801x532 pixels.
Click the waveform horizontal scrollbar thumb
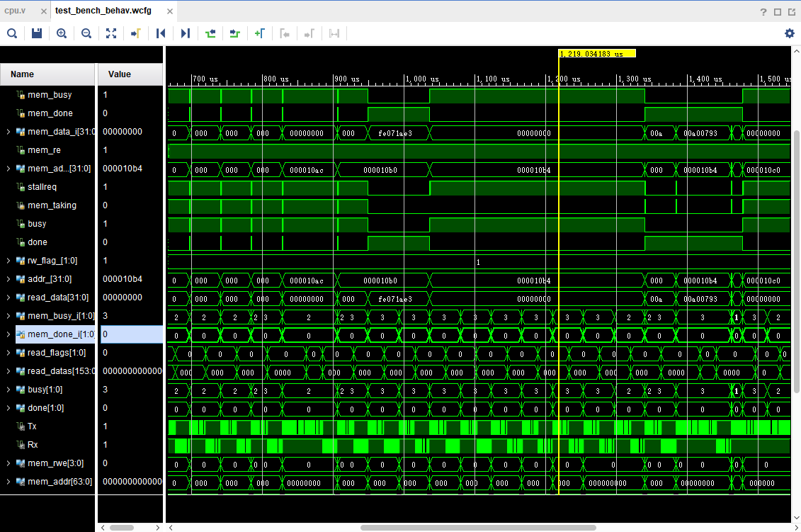tap(478, 528)
